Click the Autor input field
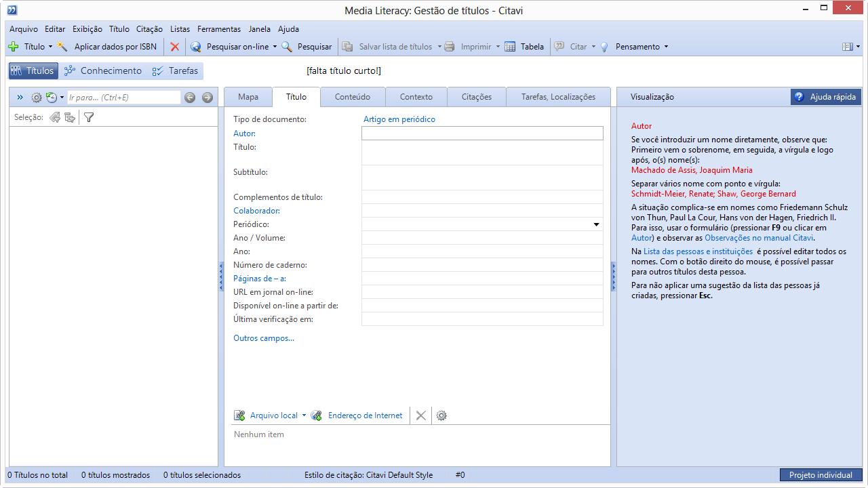868x488 pixels. point(482,134)
